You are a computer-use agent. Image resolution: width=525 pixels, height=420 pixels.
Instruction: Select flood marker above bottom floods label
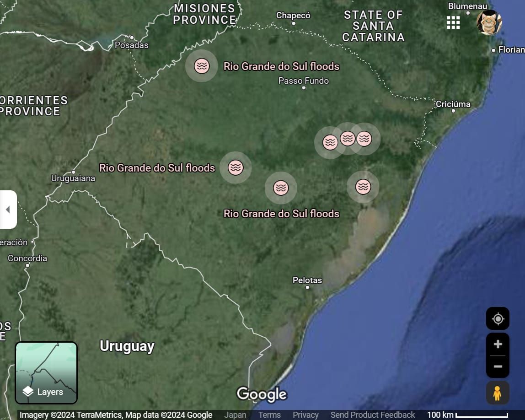tap(281, 188)
